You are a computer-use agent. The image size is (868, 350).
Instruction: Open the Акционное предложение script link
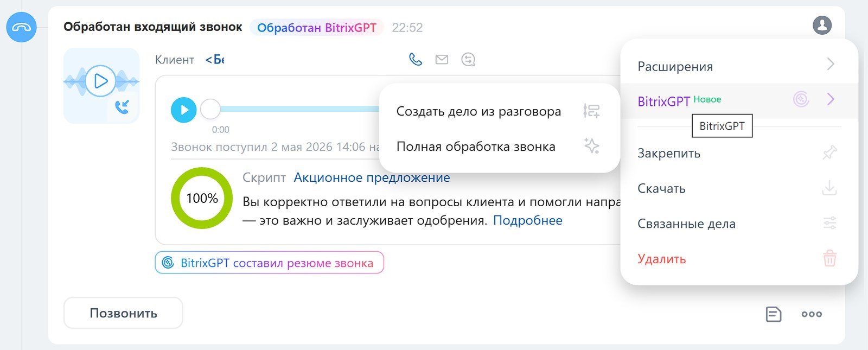tap(372, 177)
